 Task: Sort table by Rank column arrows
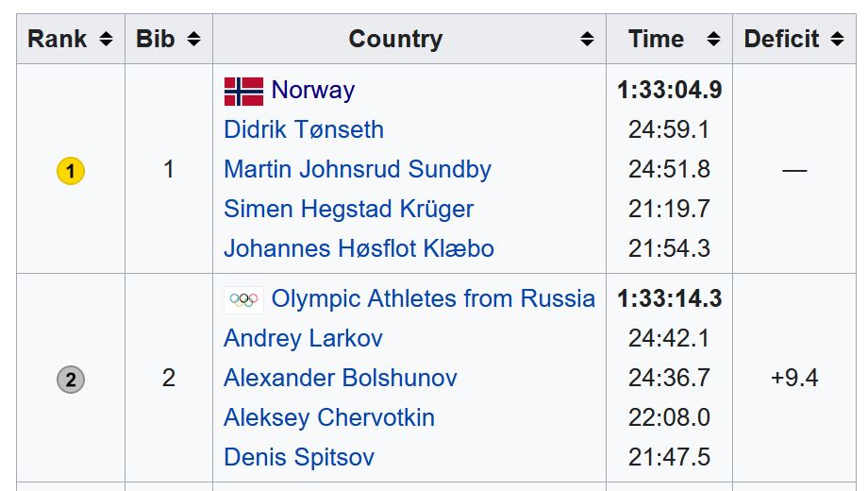[106, 40]
